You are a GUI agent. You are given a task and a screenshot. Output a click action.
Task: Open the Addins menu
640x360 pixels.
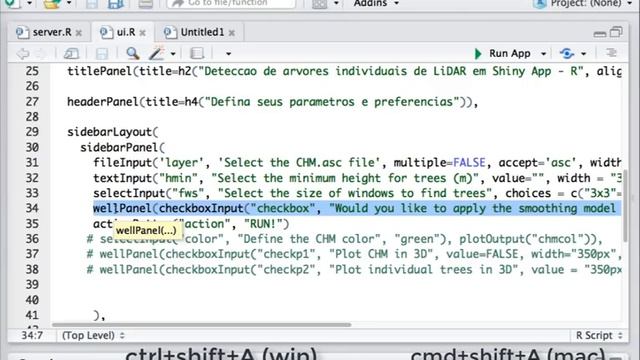pos(376,4)
